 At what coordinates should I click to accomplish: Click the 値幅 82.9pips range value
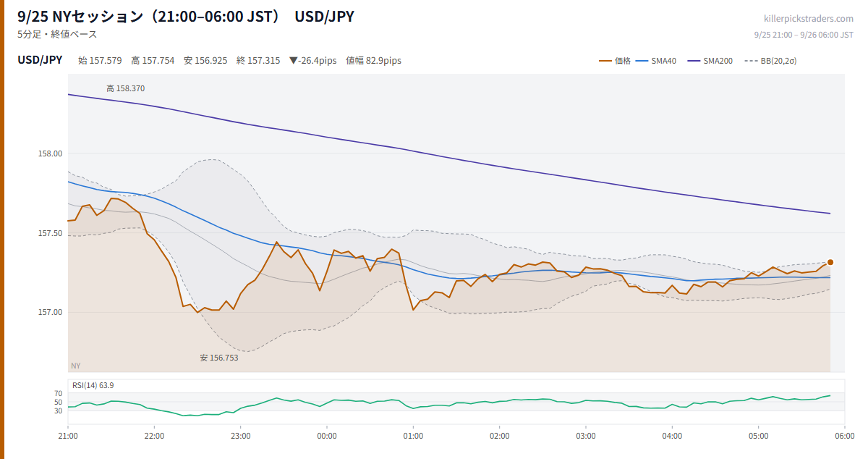373,61
